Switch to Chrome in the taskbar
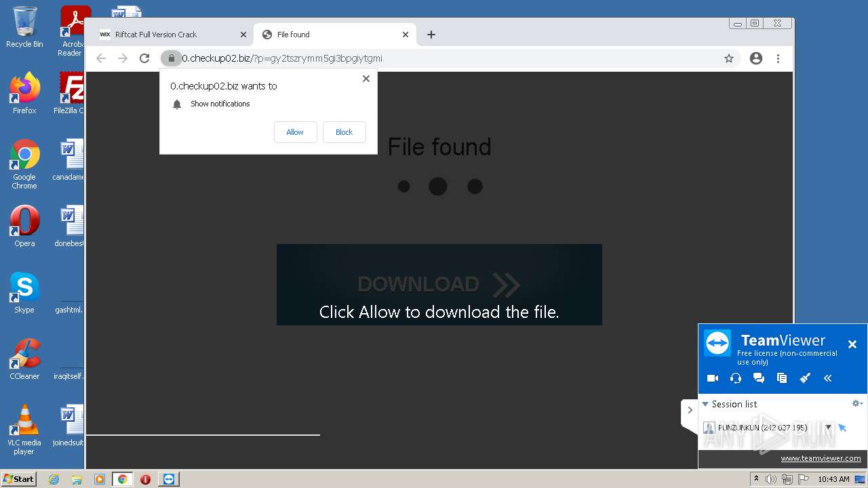The width and height of the screenshot is (868, 488). 123,479
